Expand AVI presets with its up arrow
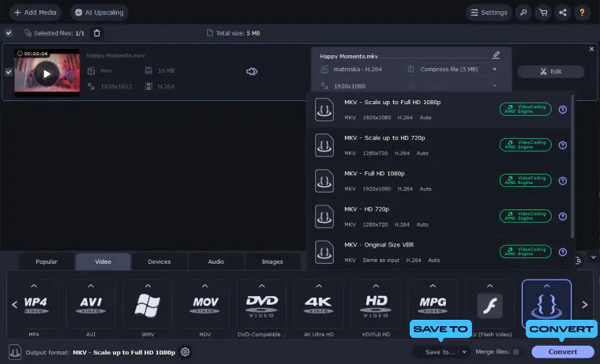The width and height of the screenshot is (600, 364). (91, 286)
